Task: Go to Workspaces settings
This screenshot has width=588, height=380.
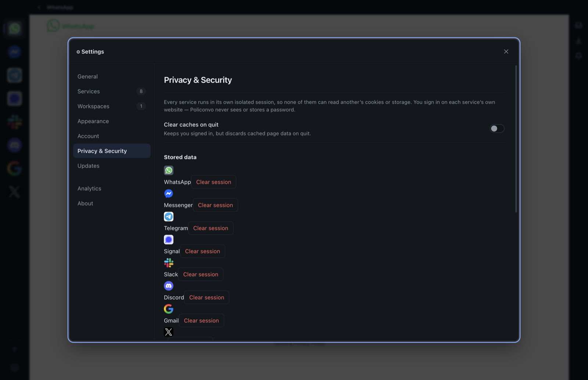Action: tap(112, 106)
